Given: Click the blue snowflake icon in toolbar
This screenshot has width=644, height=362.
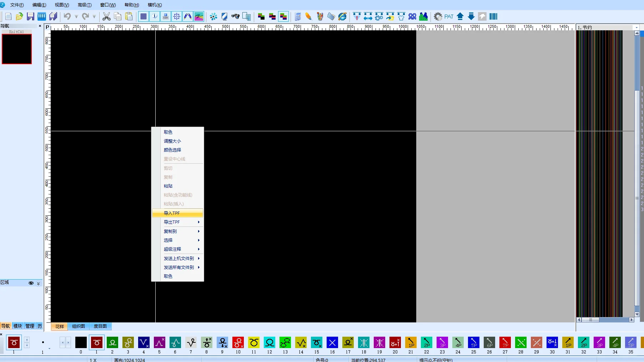Looking at the screenshot, I should pyautogui.click(x=213, y=16).
